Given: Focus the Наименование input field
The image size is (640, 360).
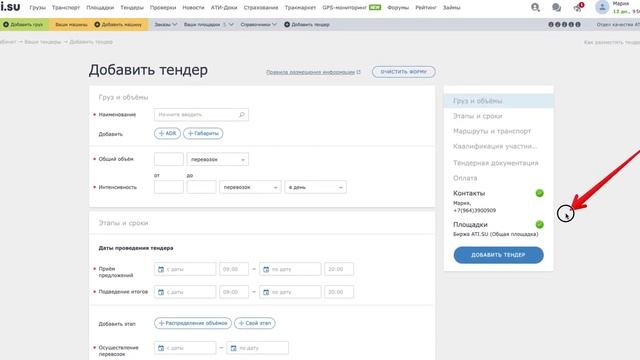Looking at the screenshot, I should [201, 115].
